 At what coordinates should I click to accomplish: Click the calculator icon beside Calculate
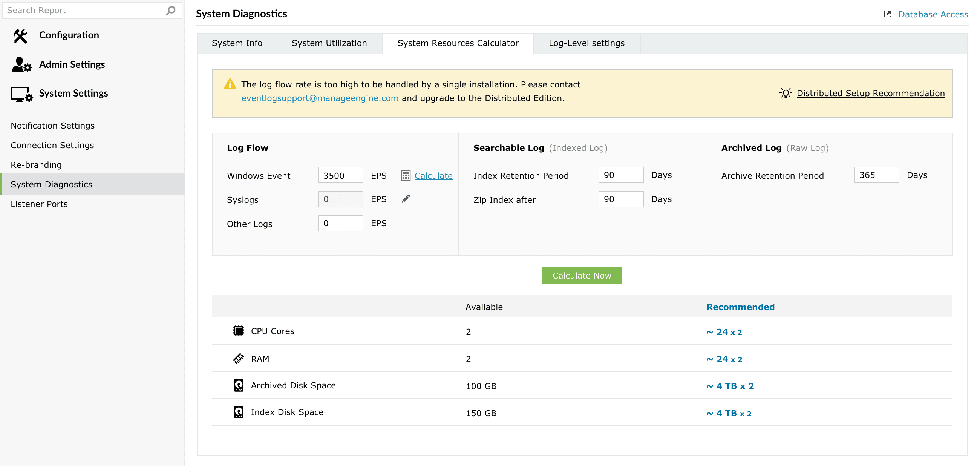[406, 176]
